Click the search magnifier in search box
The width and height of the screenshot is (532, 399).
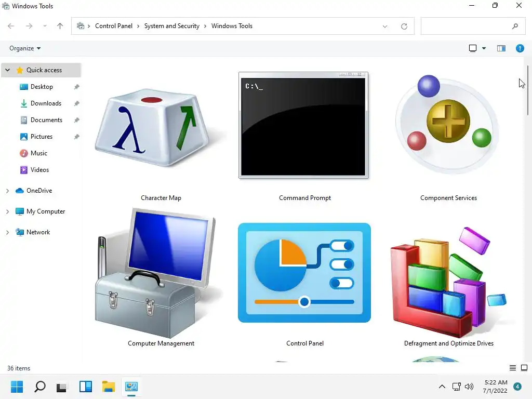(x=515, y=26)
